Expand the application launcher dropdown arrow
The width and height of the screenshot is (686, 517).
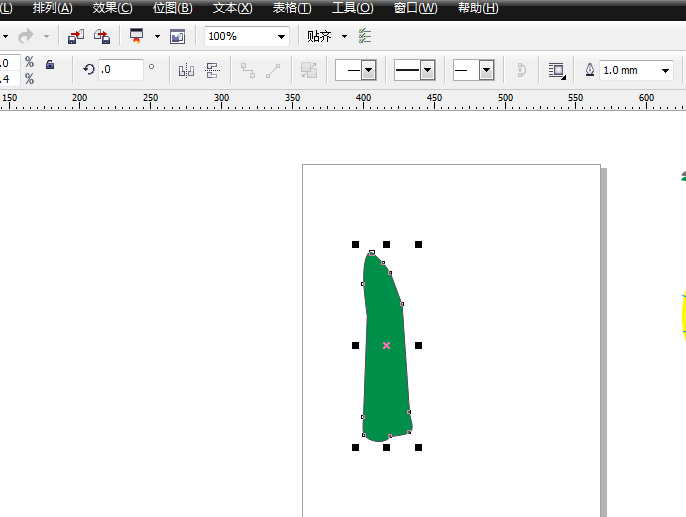tap(157, 36)
